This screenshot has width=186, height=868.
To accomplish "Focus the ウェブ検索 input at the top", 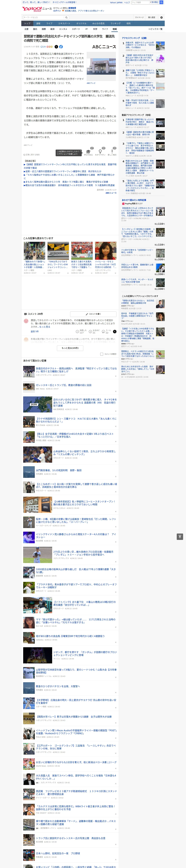I will click(140, 2).
